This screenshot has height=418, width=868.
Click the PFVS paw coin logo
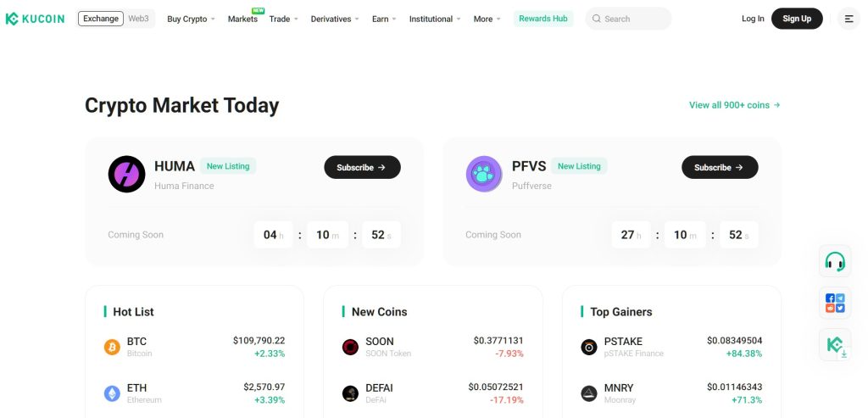point(484,174)
